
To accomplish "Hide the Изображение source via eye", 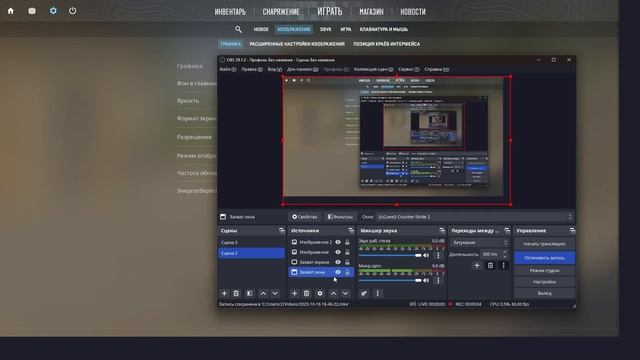I will click(338, 252).
